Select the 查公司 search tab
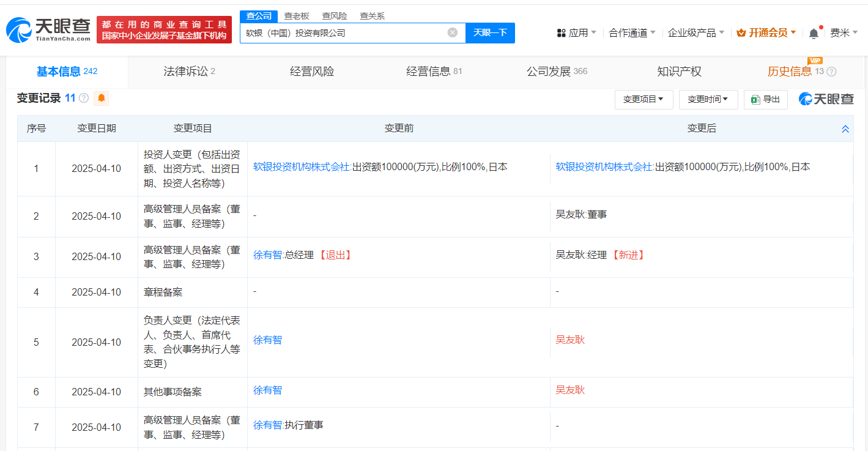 tap(259, 16)
